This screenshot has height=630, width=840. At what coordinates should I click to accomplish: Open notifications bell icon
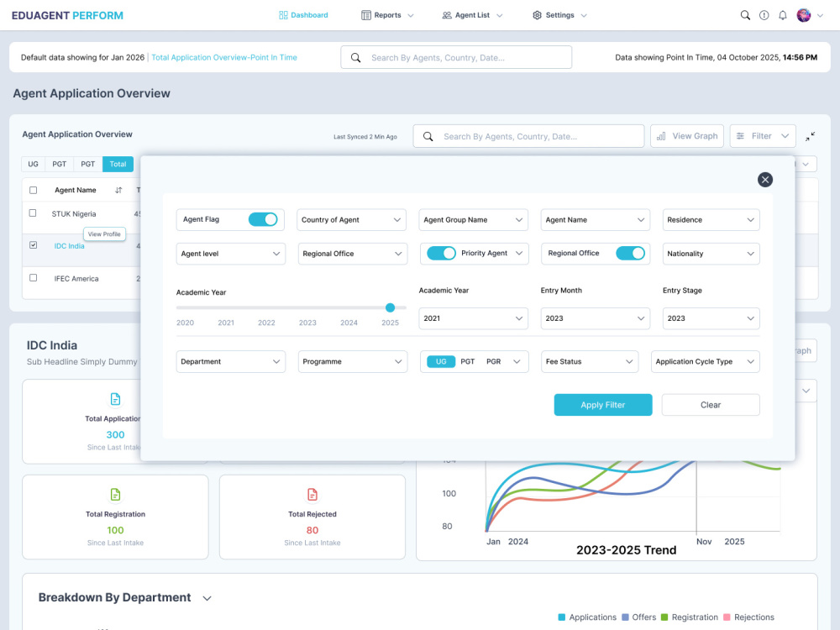pos(783,15)
